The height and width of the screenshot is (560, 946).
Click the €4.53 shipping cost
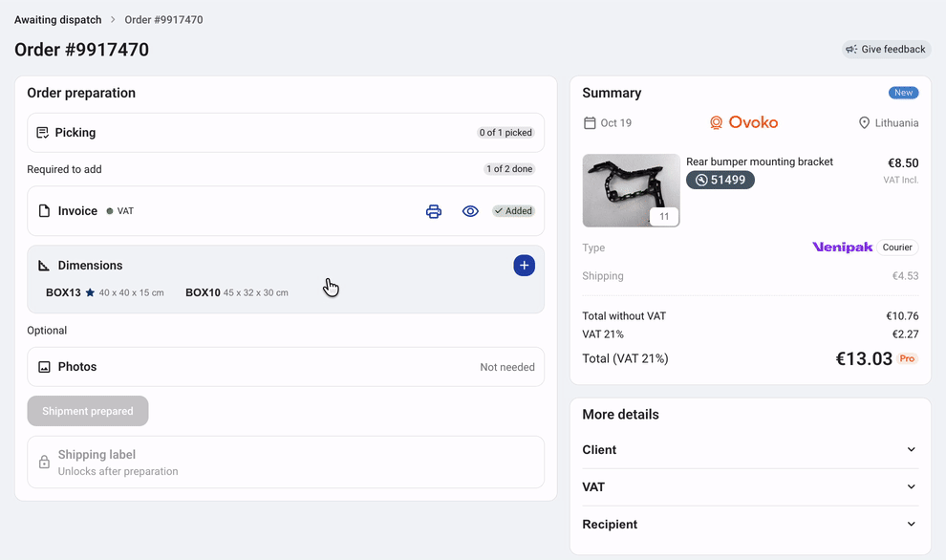click(905, 276)
